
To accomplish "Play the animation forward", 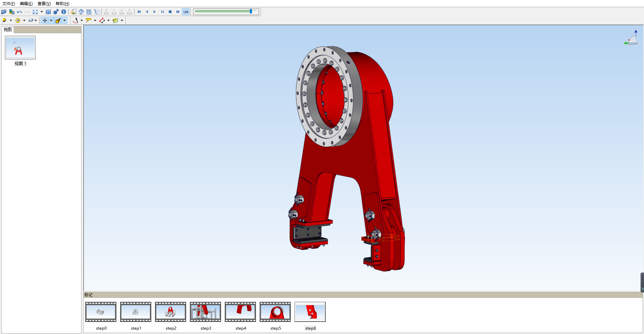I will pyautogui.click(x=155, y=12).
